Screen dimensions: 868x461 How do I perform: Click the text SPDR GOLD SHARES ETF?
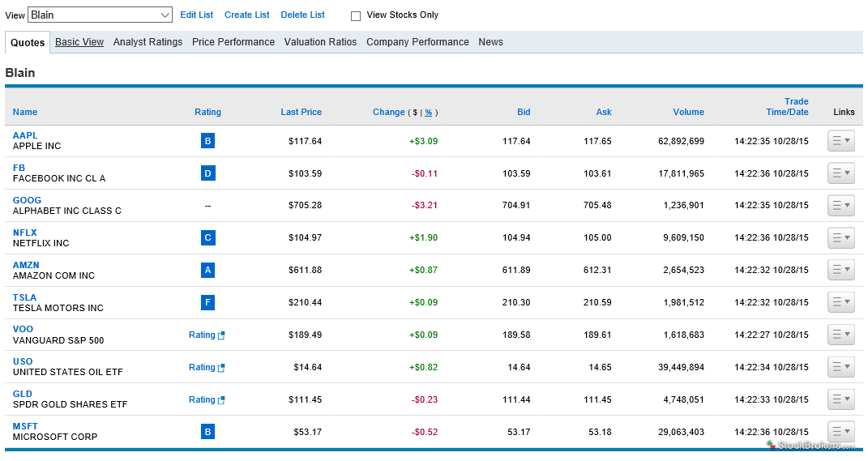pyautogui.click(x=71, y=404)
